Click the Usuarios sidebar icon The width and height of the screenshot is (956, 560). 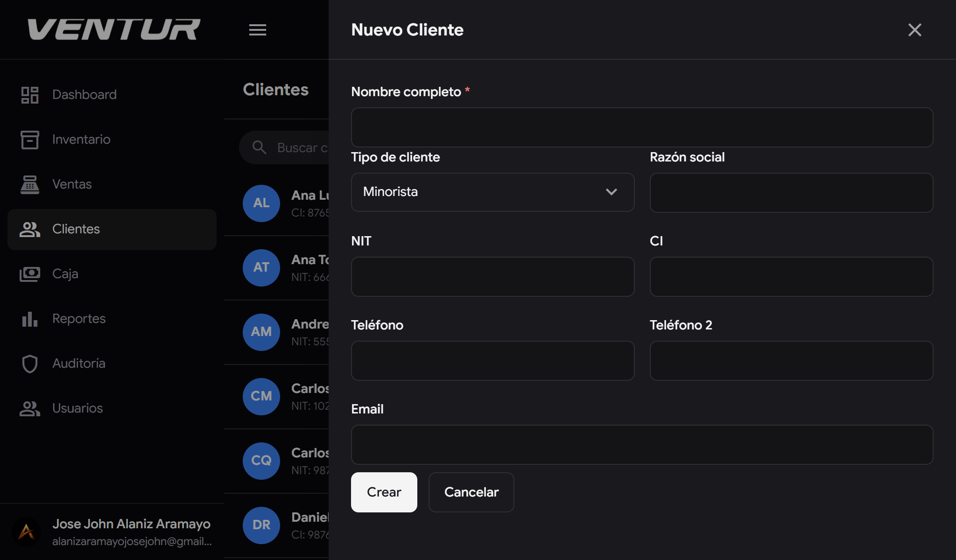pos(30,408)
